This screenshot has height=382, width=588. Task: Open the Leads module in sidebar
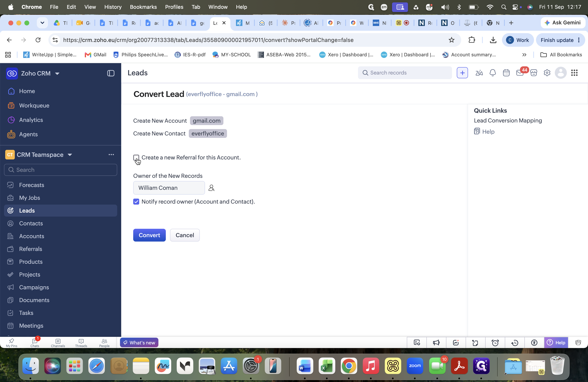61,211
